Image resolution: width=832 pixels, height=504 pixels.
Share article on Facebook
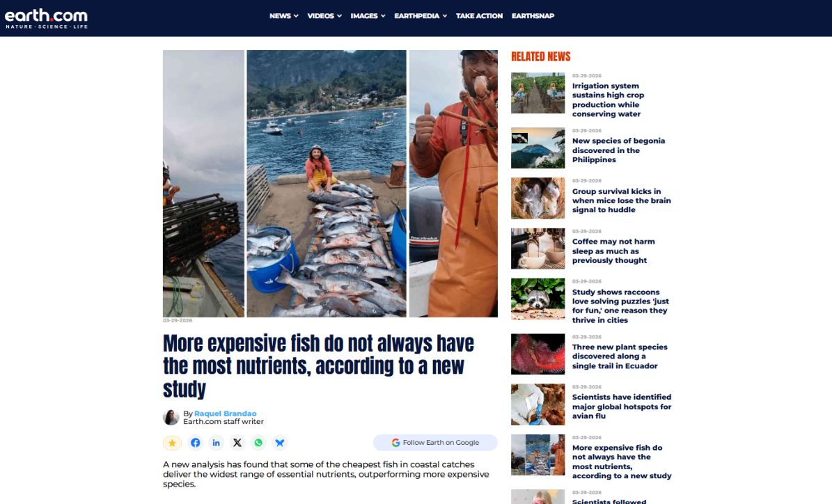click(x=195, y=443)
